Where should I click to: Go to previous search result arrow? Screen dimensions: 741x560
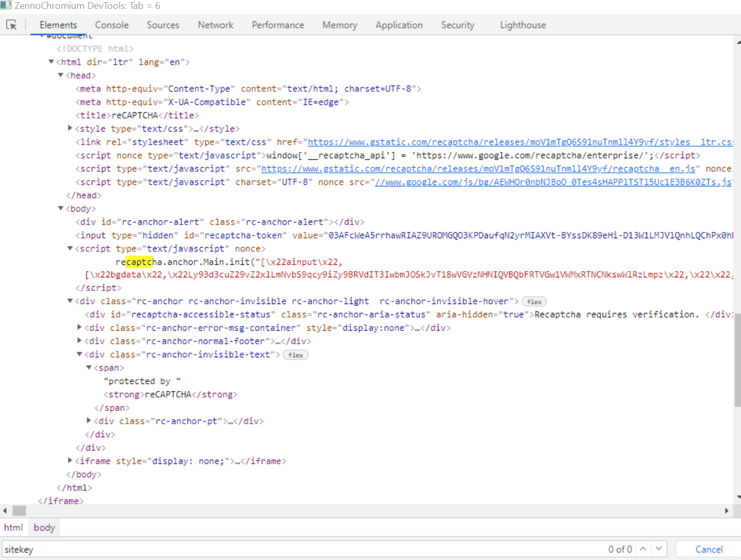[x=643, y=549]
